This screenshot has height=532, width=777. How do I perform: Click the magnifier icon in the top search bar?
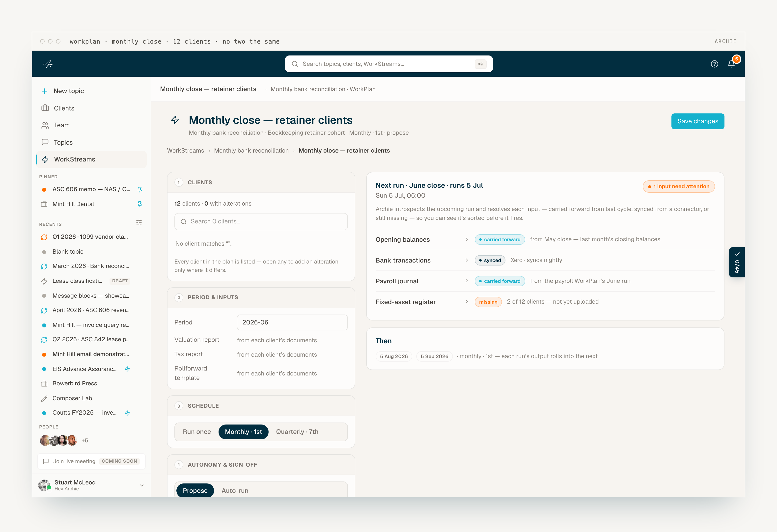(295, 64)
